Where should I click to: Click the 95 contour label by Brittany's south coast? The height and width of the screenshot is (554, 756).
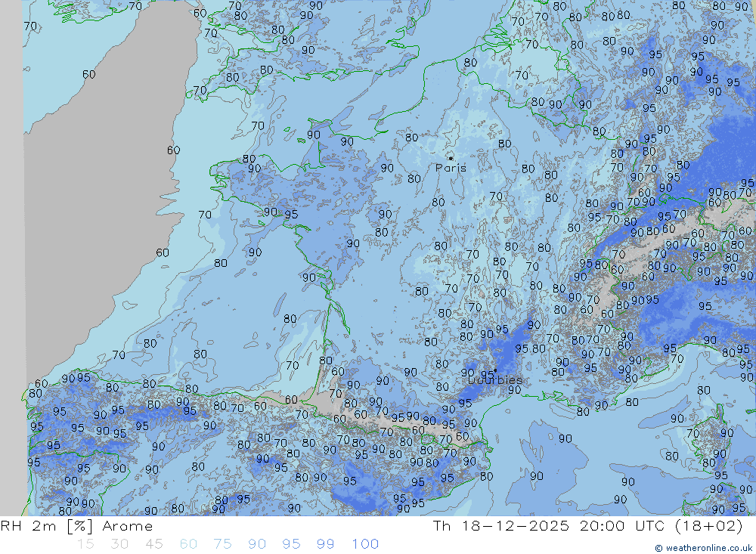[291, 214]
